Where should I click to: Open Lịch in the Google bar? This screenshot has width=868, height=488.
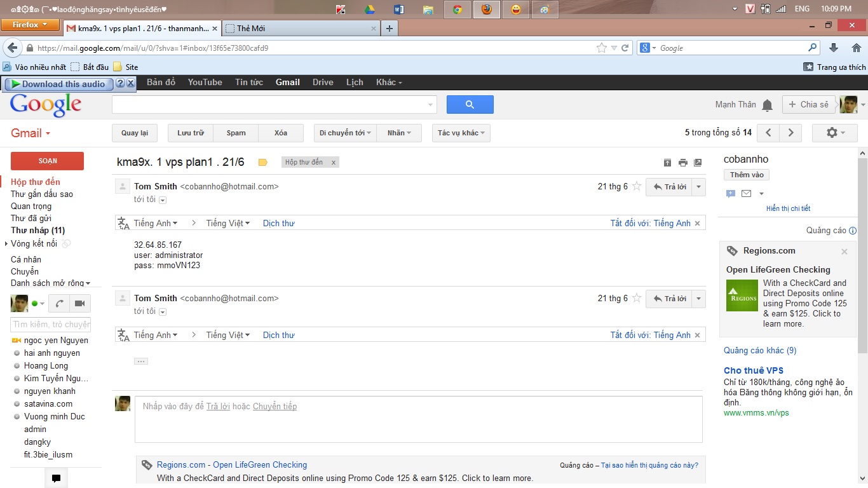point(355,82)
